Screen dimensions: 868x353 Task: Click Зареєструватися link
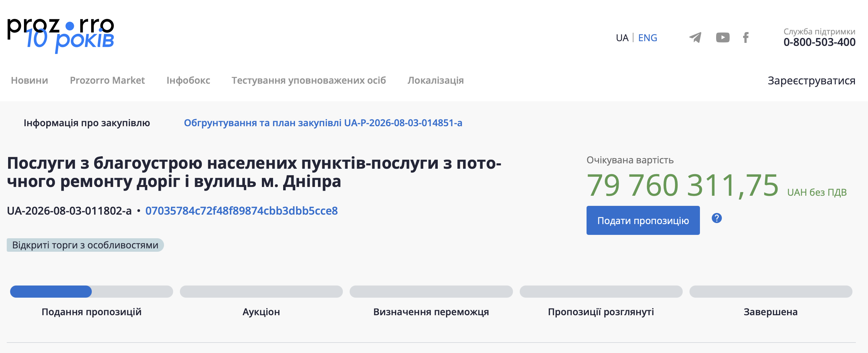(811, 81)
